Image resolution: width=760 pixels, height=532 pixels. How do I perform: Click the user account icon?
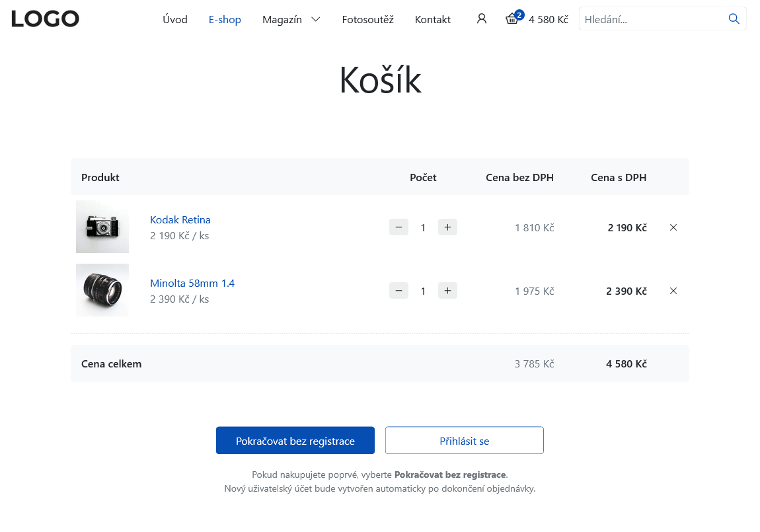click(481, 19)
